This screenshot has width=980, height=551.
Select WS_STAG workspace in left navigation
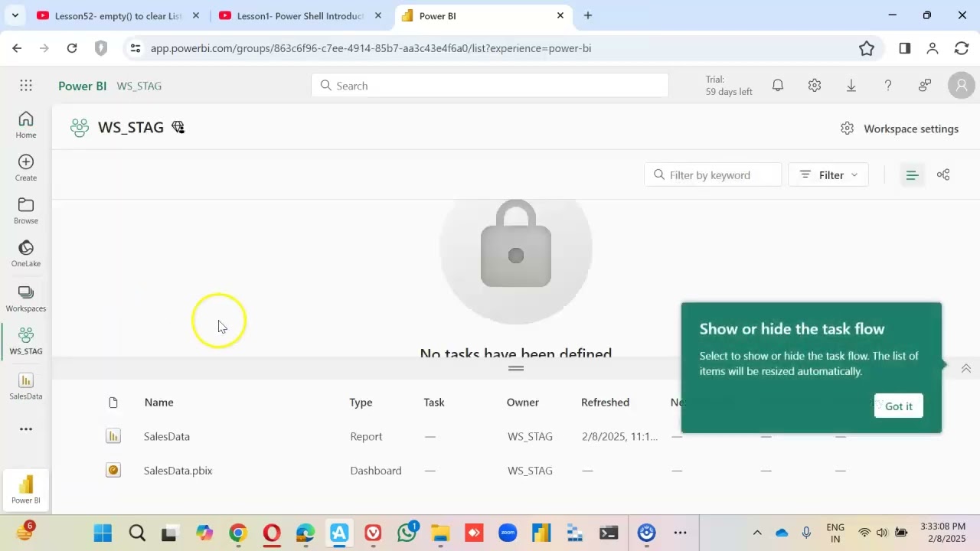[x=26, y=341]
